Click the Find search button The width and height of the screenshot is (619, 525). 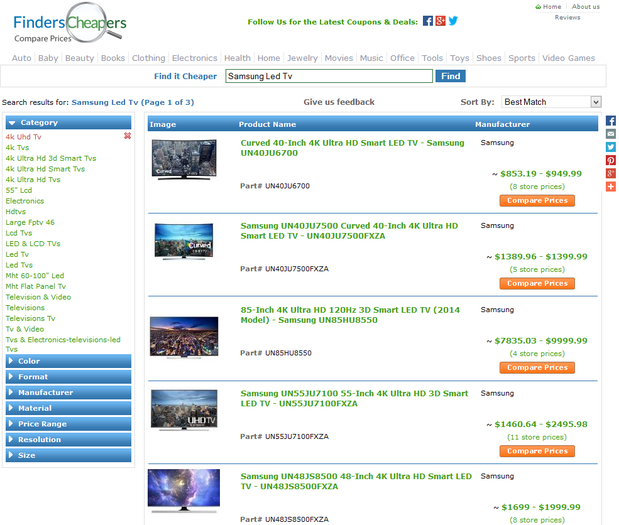pyautogui.click(x=450, y=76)
